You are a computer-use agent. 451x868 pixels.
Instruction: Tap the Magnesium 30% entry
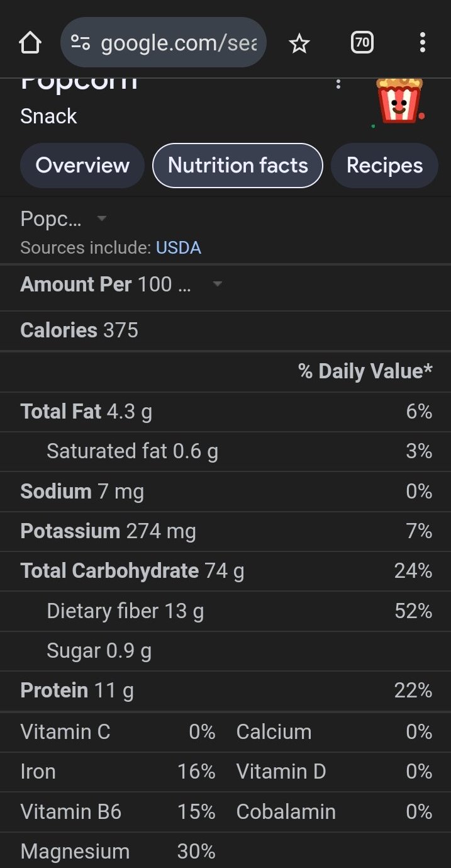118,852
